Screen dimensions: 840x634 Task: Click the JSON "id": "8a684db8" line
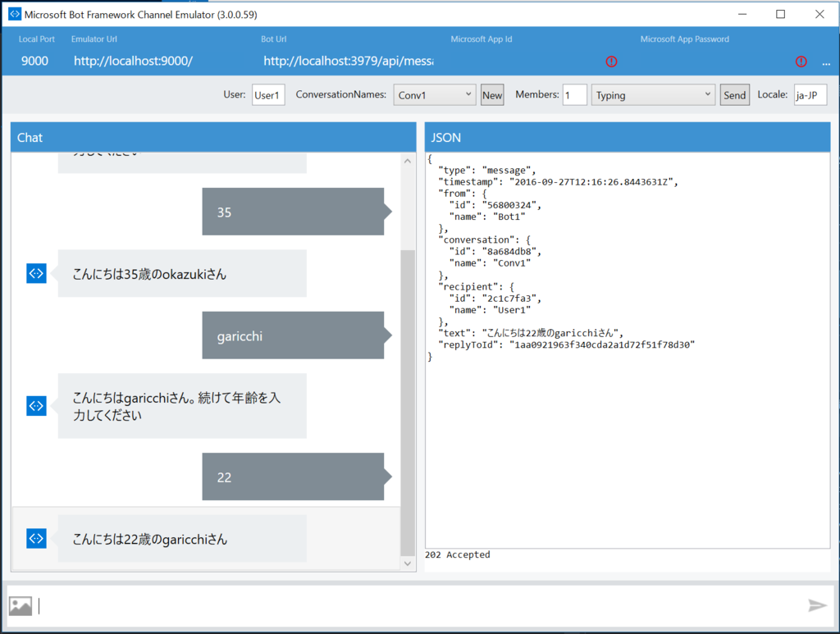(x=495, y=252)
